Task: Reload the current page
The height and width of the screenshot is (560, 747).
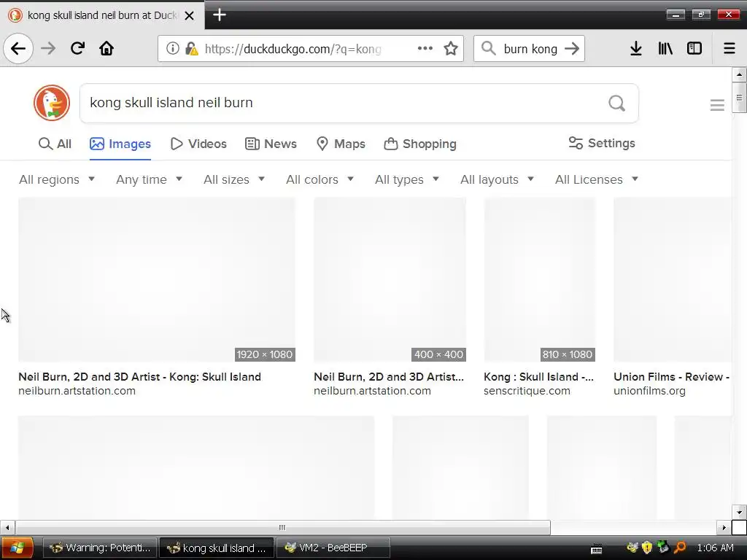Action: pos(77,48)
